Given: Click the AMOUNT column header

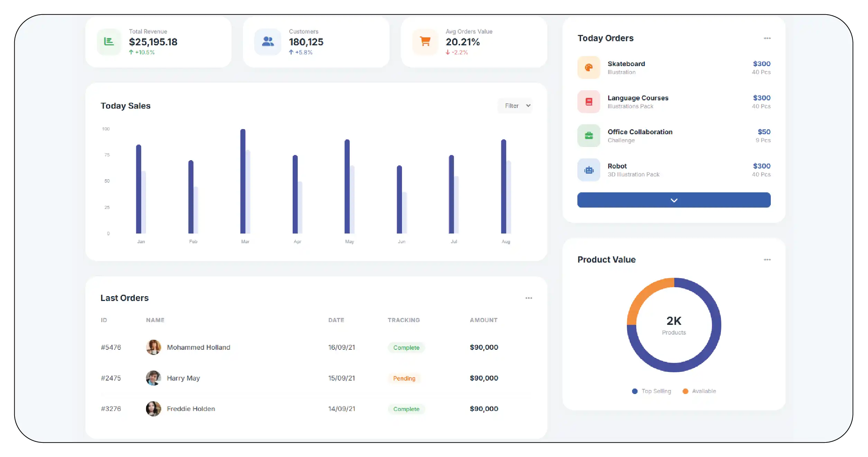Looking at the screenshot, I should (x=483, y=320).
